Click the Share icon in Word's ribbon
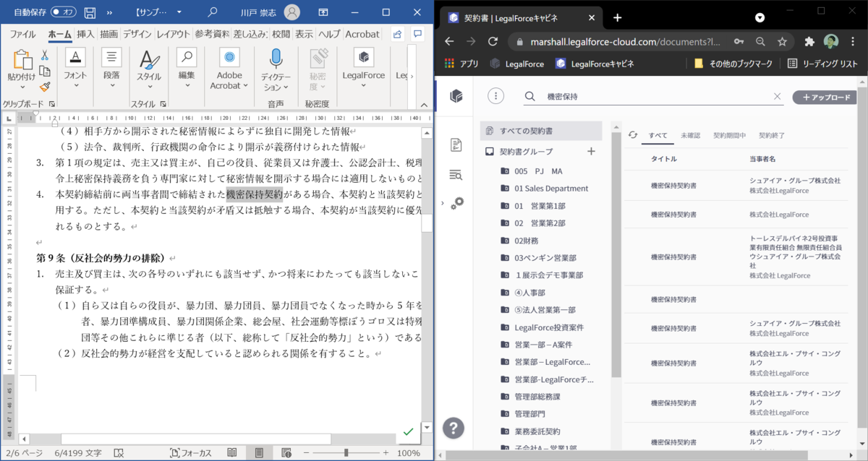The height and width of the screenshot is (461, 868). pos(397,34)
